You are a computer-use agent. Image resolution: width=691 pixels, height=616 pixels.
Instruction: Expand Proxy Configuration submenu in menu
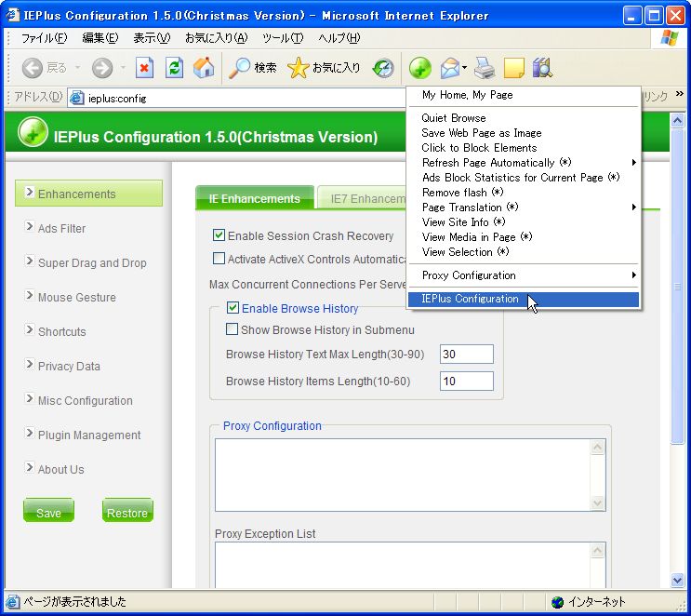point(633,275)
